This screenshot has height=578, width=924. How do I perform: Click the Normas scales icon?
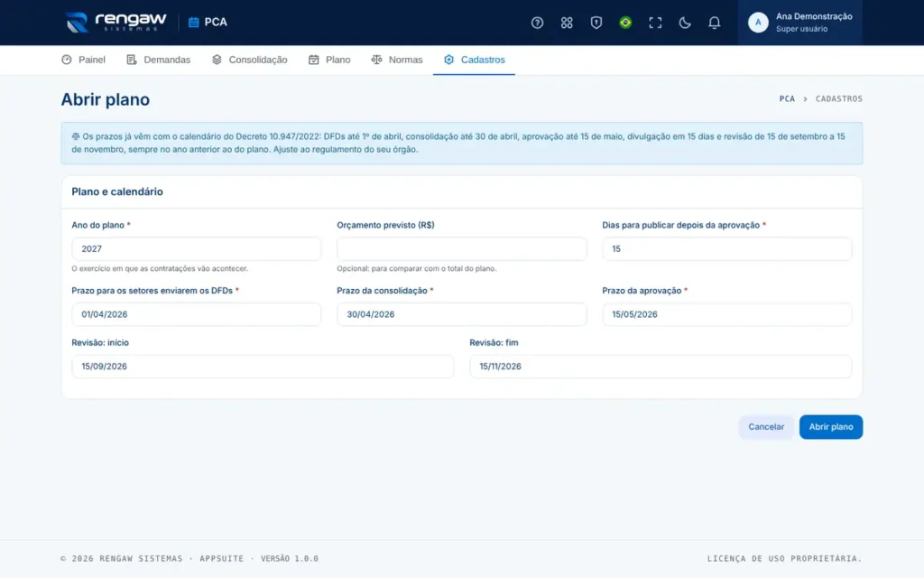point(376,60)
